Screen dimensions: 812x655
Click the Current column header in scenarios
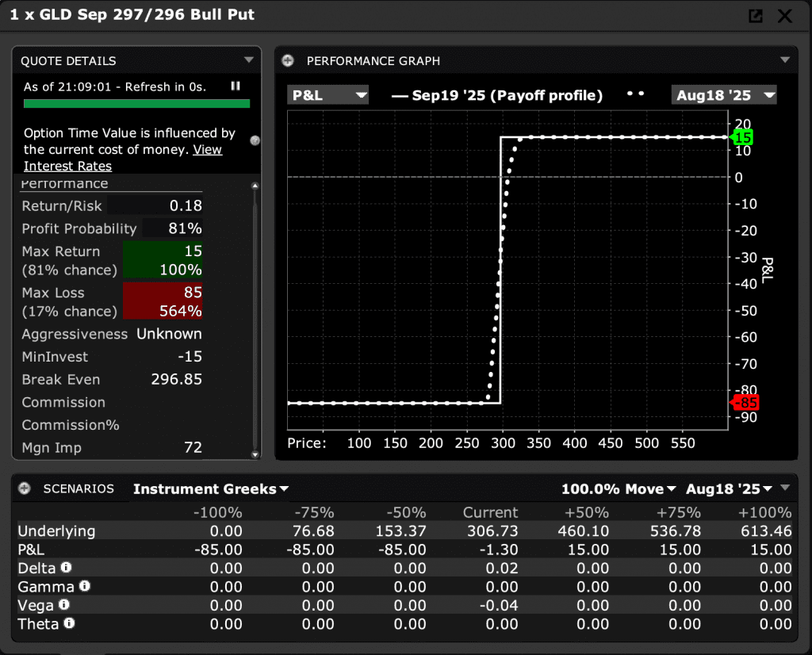tap(490, 512)
